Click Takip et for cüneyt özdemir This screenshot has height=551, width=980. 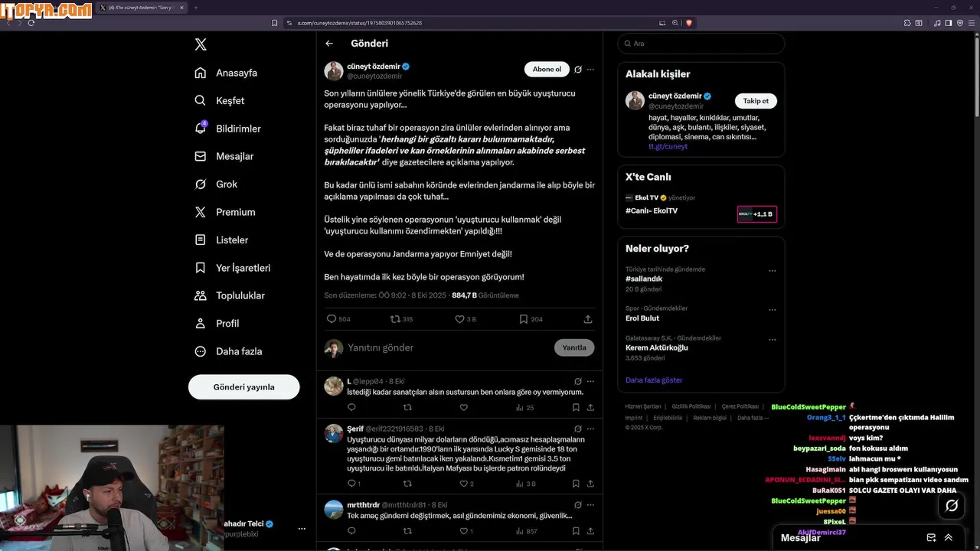pos(756,101)
